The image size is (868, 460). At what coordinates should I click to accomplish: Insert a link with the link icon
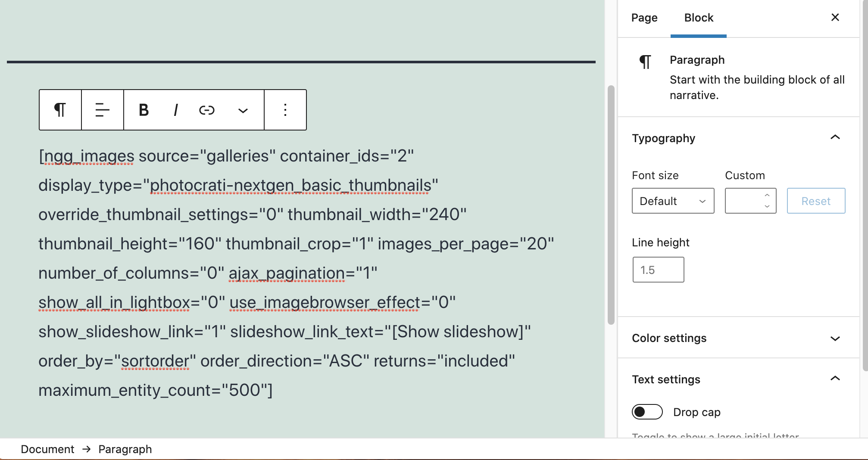[x=207, y=110]
